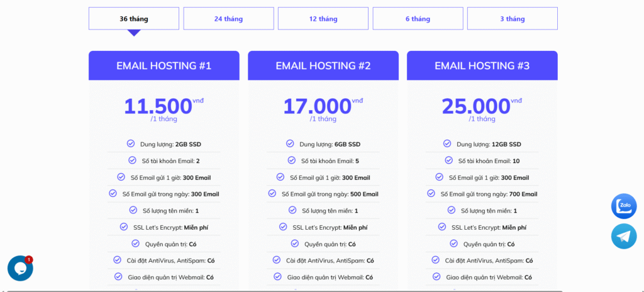This screenshot has width=644, height=292.
Task: Choose the 6 tháng billing period
Action: 418,19
